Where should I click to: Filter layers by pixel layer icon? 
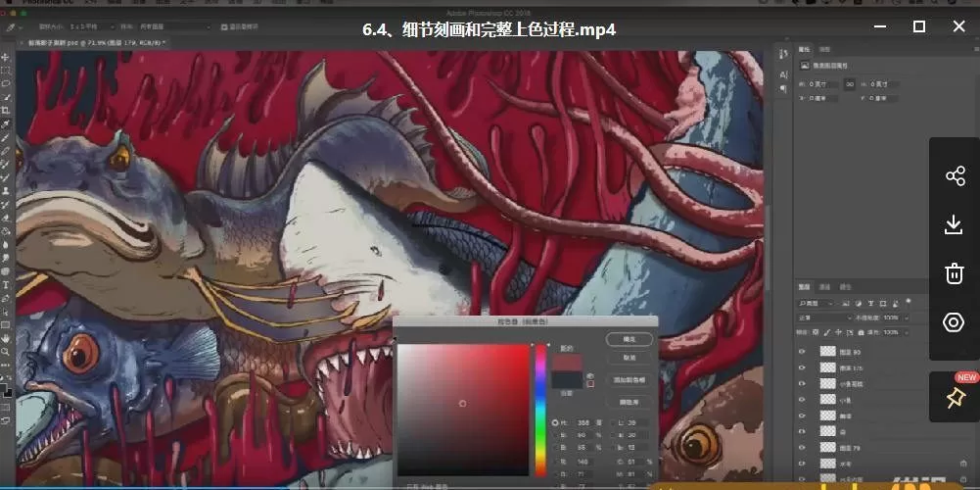846,303
